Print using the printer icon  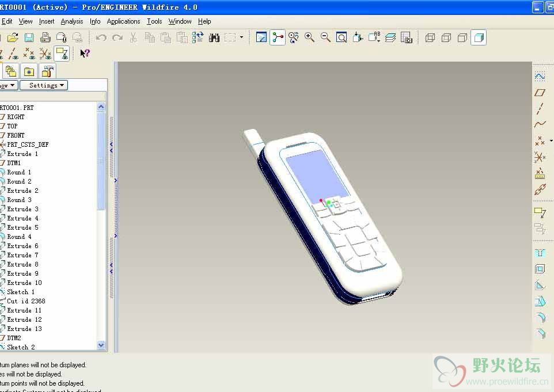point(45,37)
